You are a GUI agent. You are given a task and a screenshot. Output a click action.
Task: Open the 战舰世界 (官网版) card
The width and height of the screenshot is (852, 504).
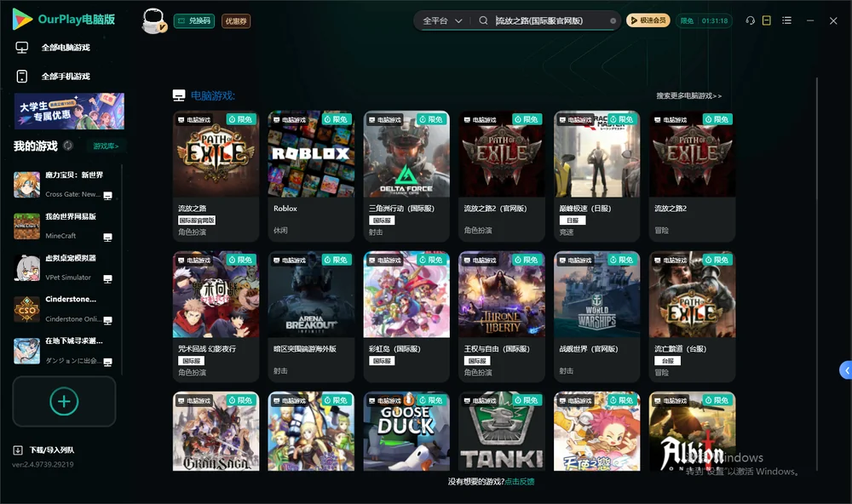click(x=596, y=317)
